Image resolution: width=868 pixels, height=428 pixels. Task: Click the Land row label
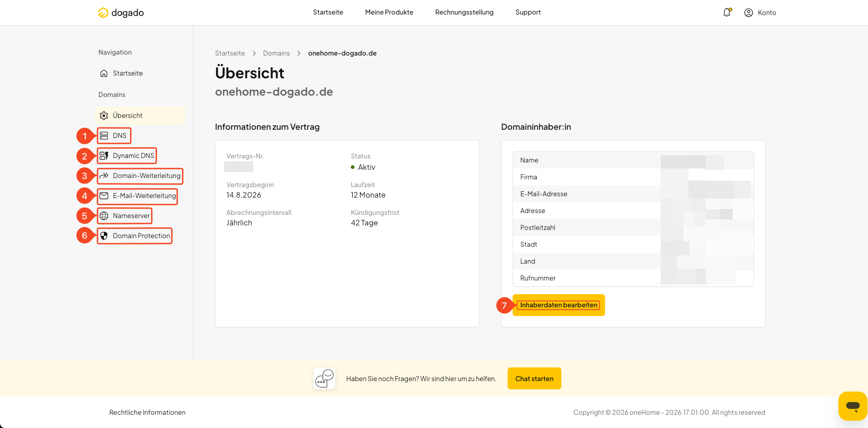point(528,261)
